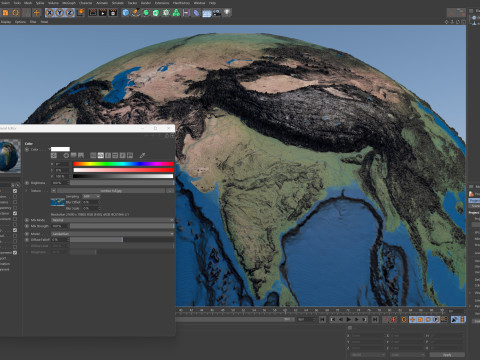
Task: Select the Spline Pen tool icon
Action: click(136, 13)
